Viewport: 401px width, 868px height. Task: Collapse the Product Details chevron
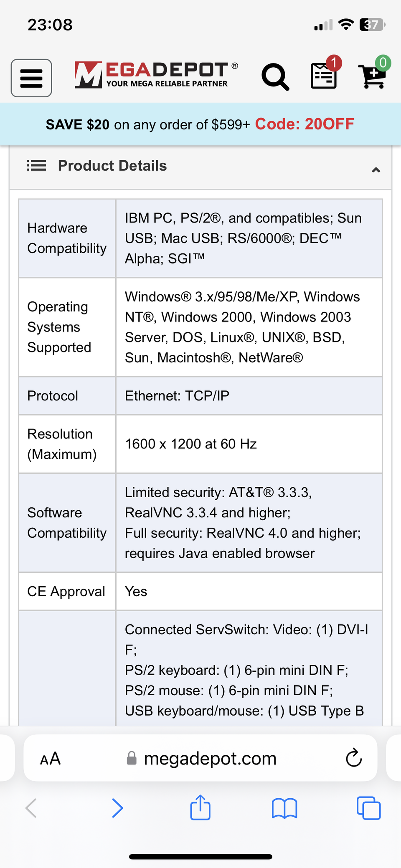(x=376, y=170)
